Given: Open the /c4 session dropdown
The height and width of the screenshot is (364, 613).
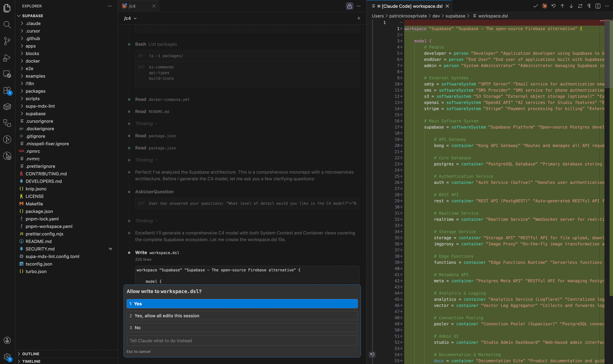Looking at the screenshot, I should pos(130,18).
